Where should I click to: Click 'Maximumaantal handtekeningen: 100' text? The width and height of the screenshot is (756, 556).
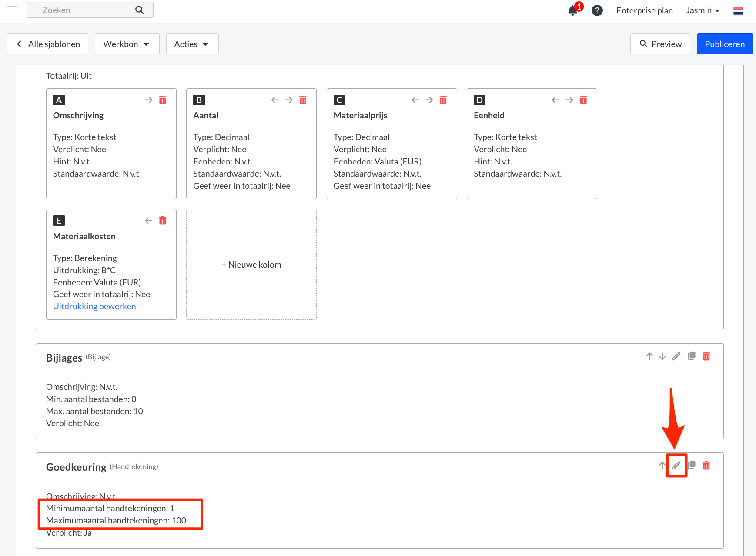coord(116,520)
